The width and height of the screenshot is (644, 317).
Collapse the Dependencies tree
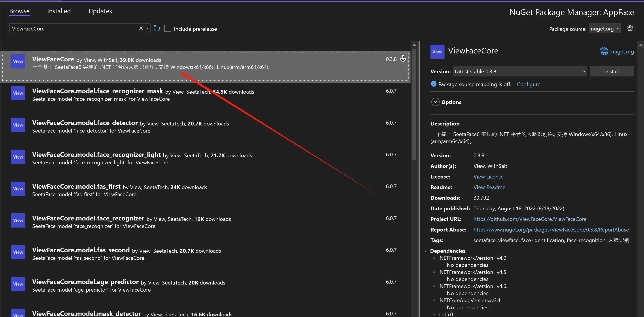(426, 251)
